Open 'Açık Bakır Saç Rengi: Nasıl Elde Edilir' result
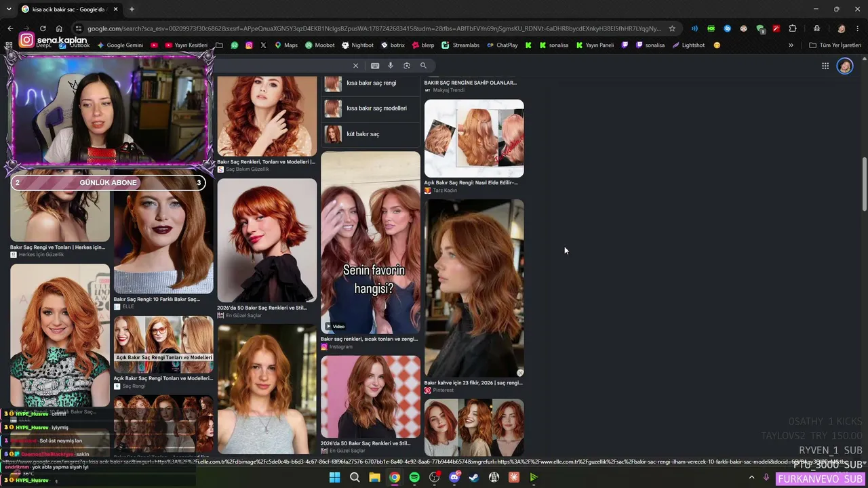Viewport: 868px width, 488px height. pyautogui.click(x=471, y=182)
